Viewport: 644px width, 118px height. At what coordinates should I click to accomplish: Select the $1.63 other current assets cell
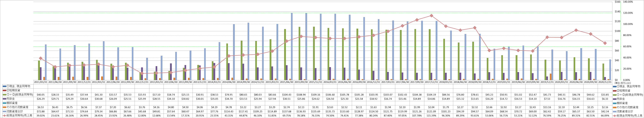click(373, 107)
